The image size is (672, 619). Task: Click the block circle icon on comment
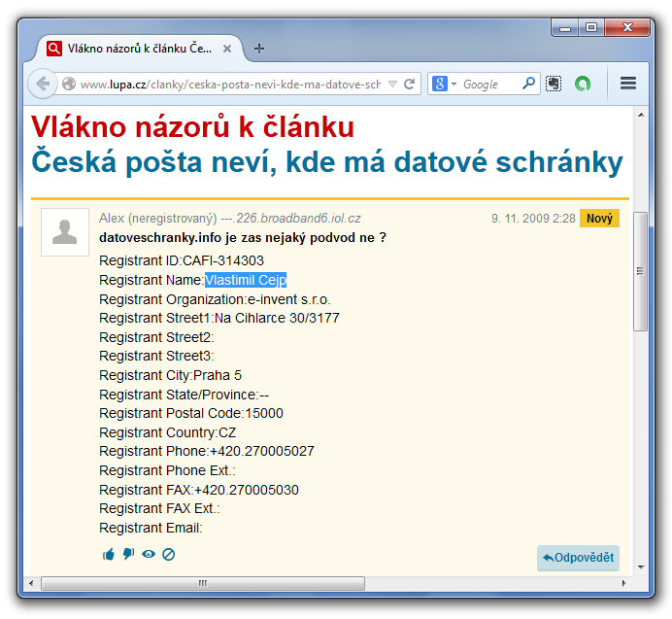(168, 554)
